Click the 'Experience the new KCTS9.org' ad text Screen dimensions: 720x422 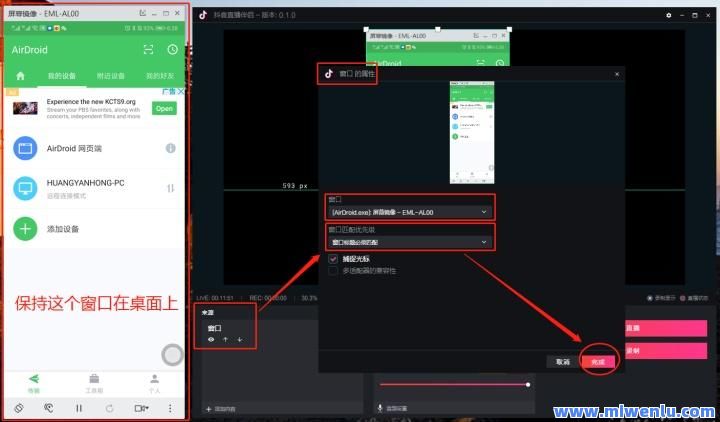pyautogui.click(x=91, y=101)
